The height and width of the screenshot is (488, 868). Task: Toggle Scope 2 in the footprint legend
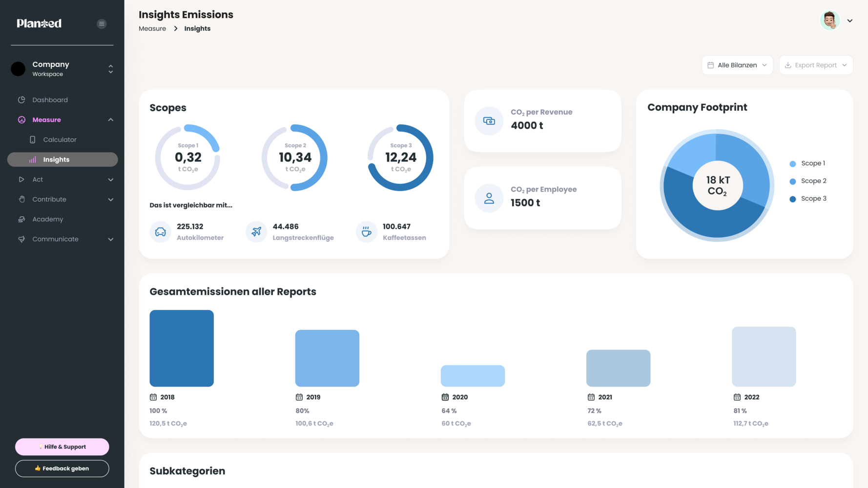pos(808,181)
